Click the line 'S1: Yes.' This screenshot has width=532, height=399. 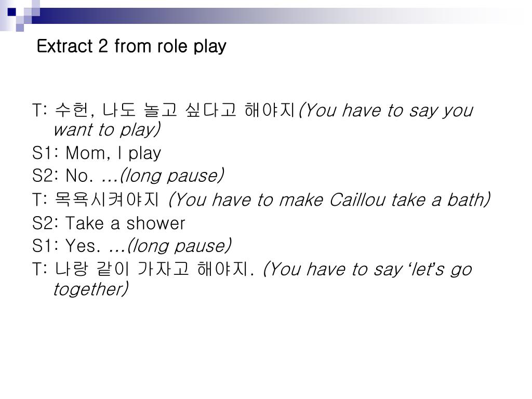pyautogui.click(x=66, y=246)
